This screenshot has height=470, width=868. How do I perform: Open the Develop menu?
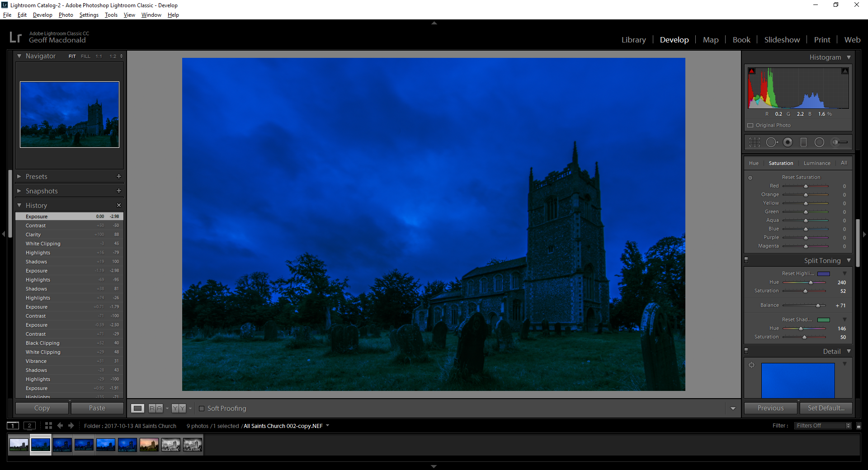tap(42, 15)
